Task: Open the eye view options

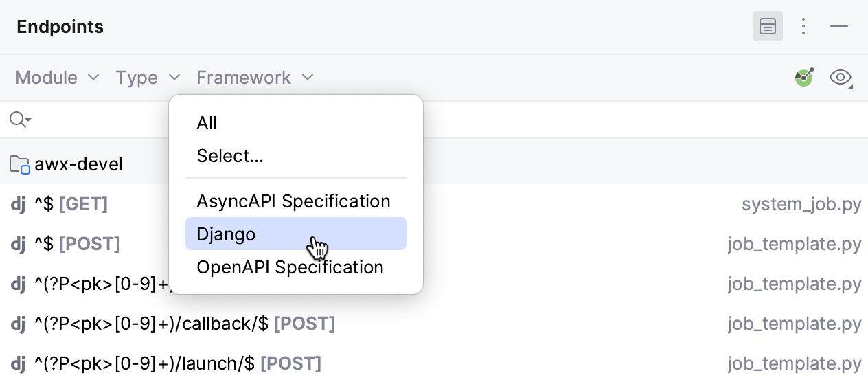Action: (x=841, y=78)
